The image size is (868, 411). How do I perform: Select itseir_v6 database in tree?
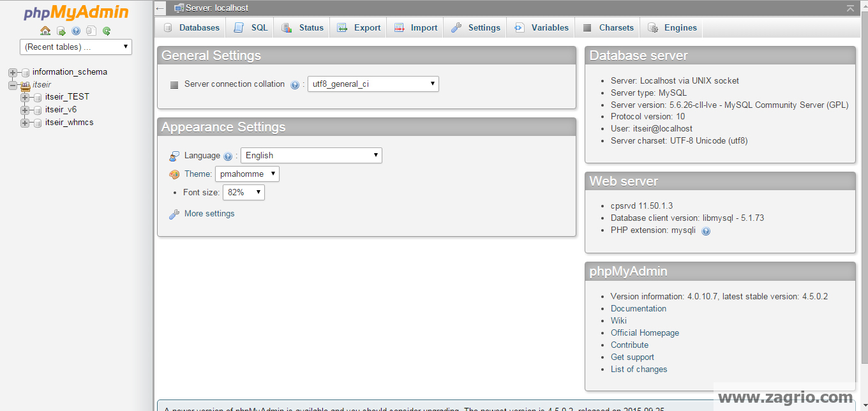61,110
